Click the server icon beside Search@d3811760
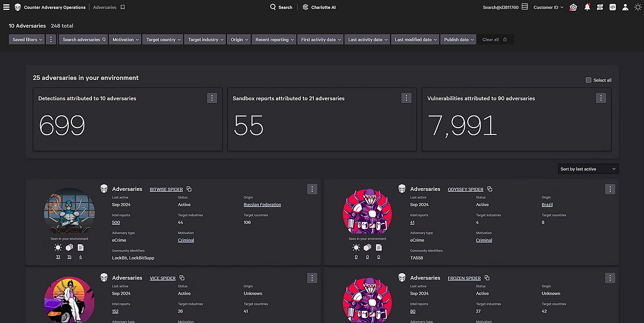 [x=525, y=7]
